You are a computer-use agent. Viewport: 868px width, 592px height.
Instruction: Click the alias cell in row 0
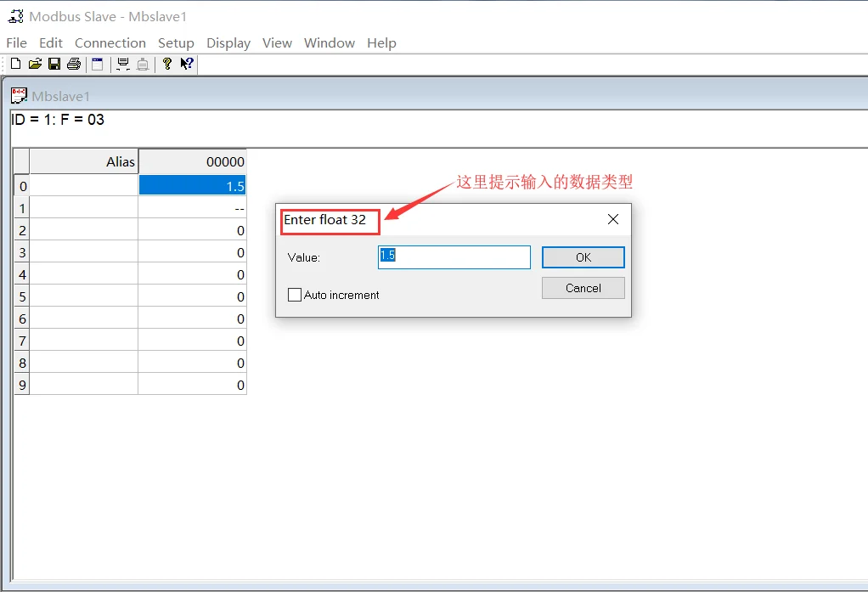coord(83,186)
